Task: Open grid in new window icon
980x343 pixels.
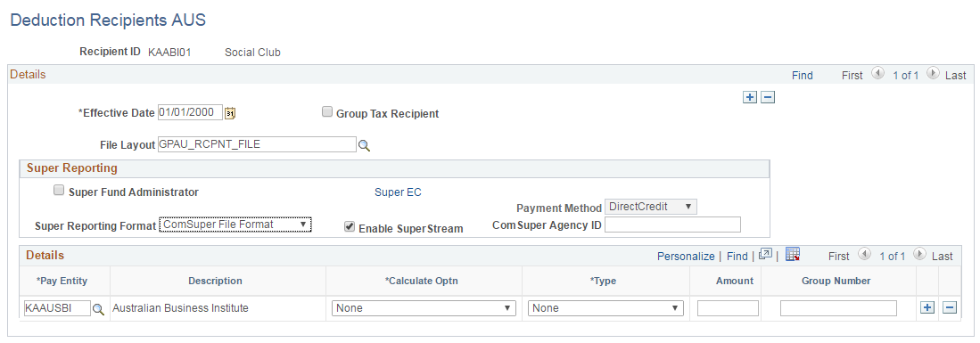Action: point(765,255)
